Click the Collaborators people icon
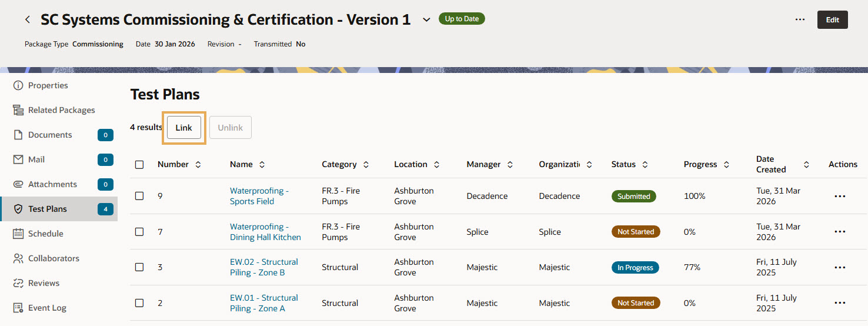The image size is (868, 326). click(18, 258)
